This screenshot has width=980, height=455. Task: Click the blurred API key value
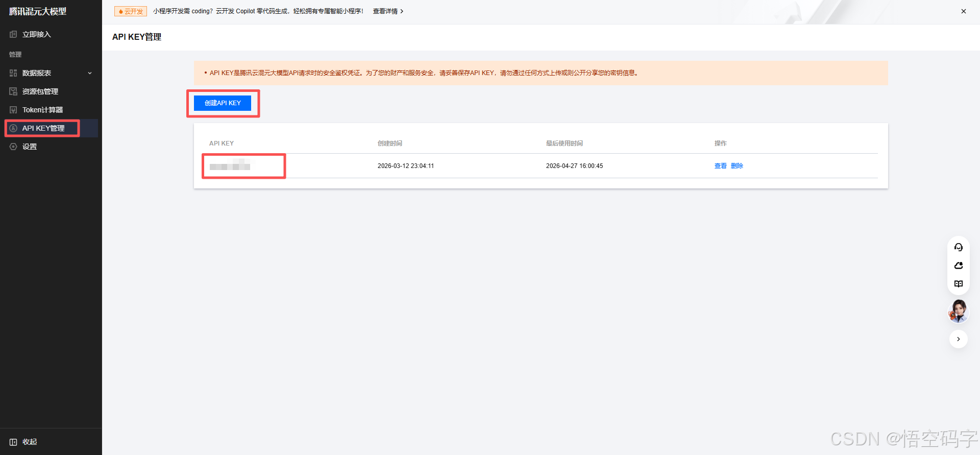tap(230, 166)
